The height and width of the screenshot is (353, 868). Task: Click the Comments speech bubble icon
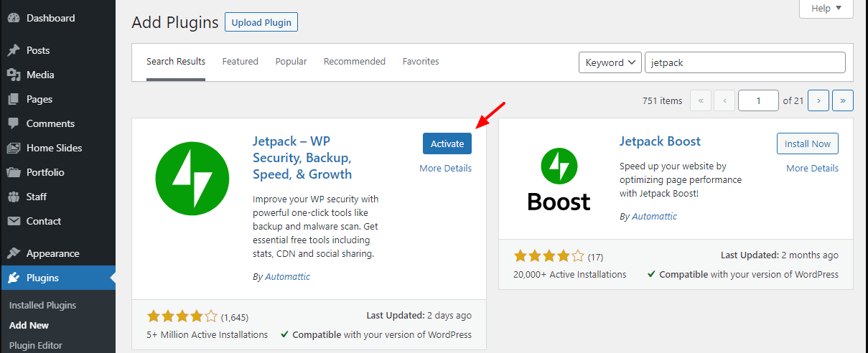13,123
